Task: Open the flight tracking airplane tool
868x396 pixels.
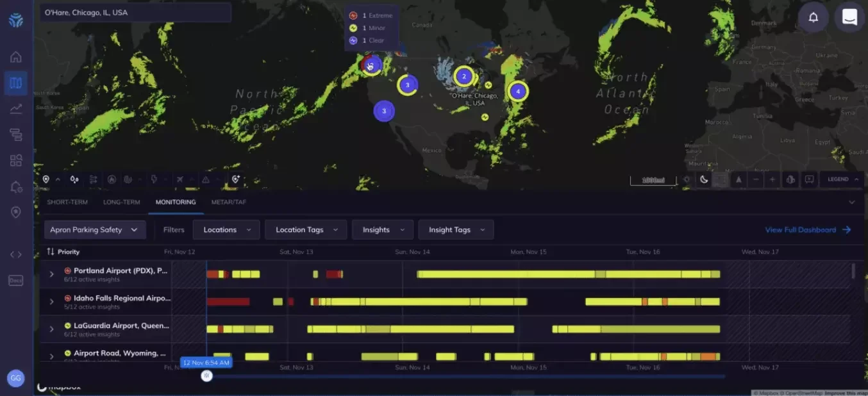Action: (x=181, y=179)
